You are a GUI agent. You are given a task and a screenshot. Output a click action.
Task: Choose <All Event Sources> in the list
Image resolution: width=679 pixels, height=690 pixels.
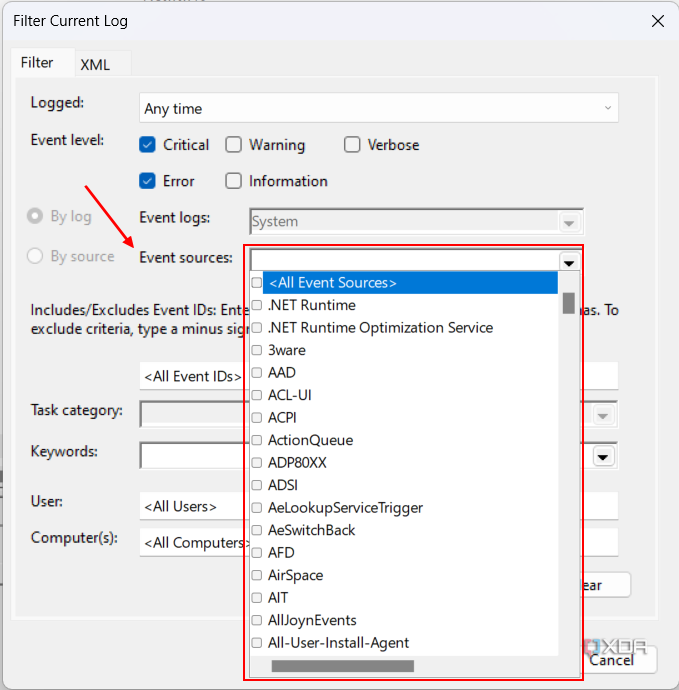pos(333,283)
